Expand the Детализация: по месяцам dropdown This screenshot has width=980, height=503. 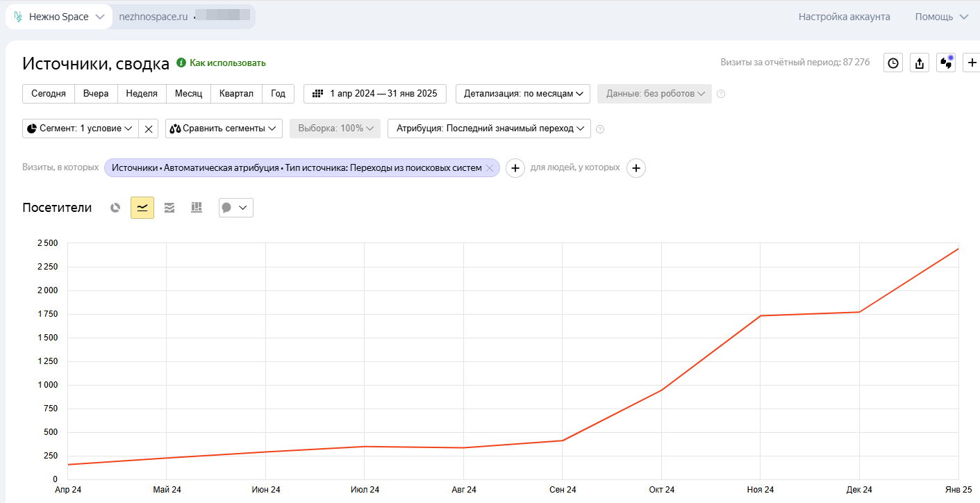point(522,94)
